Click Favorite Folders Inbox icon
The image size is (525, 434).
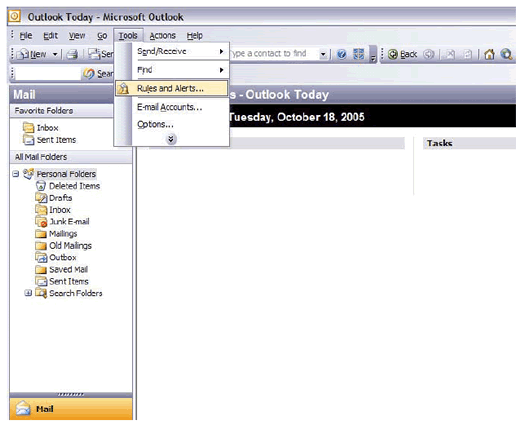tap(28, 128)
